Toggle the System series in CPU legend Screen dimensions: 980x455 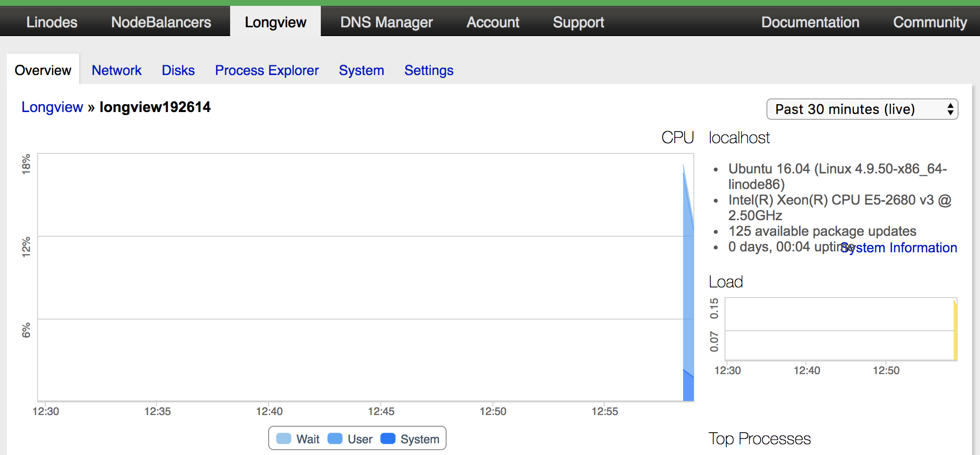419,439
